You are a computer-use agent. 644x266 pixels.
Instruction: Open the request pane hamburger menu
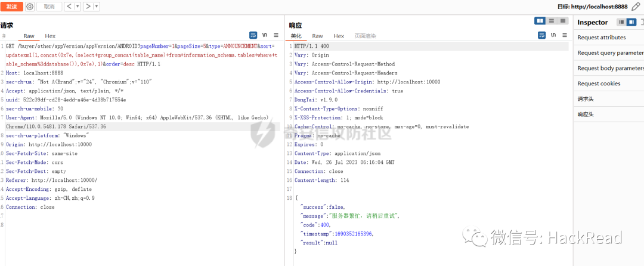(x=277, y=35)
